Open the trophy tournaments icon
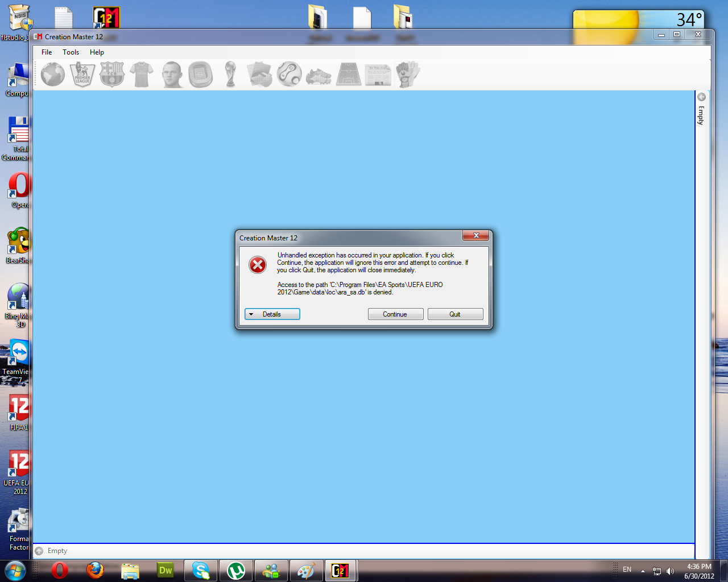This screenshot has height=582, width=728. pyautogui.click(x=230, y=74)
